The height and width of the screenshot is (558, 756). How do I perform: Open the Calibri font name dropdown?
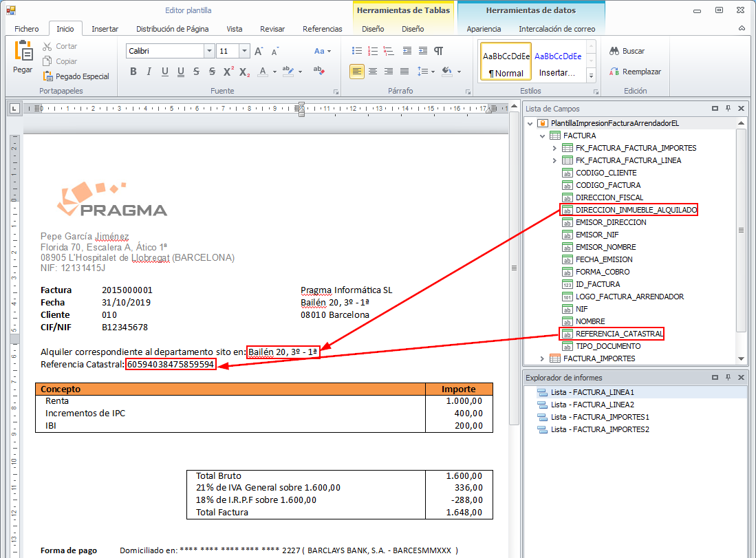tap(209, 51)
